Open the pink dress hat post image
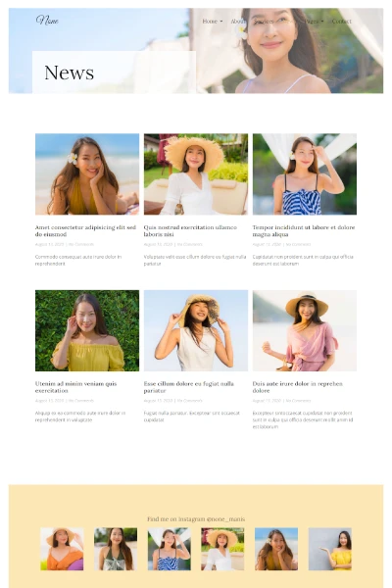The height and width of the screenshot is (588, 392). pyautogui.click(x=305, y=330)
